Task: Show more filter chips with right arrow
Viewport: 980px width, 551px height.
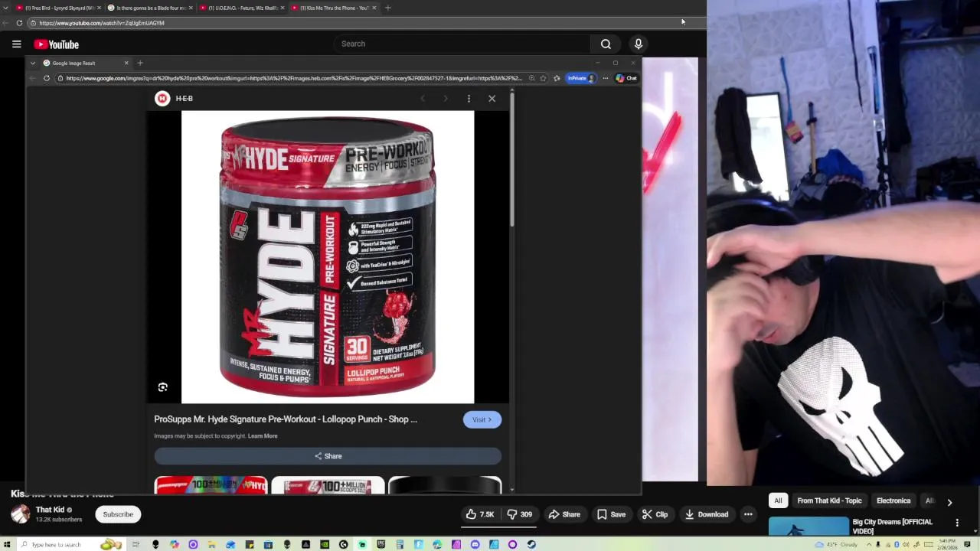Action: click(x=949, y=502)
